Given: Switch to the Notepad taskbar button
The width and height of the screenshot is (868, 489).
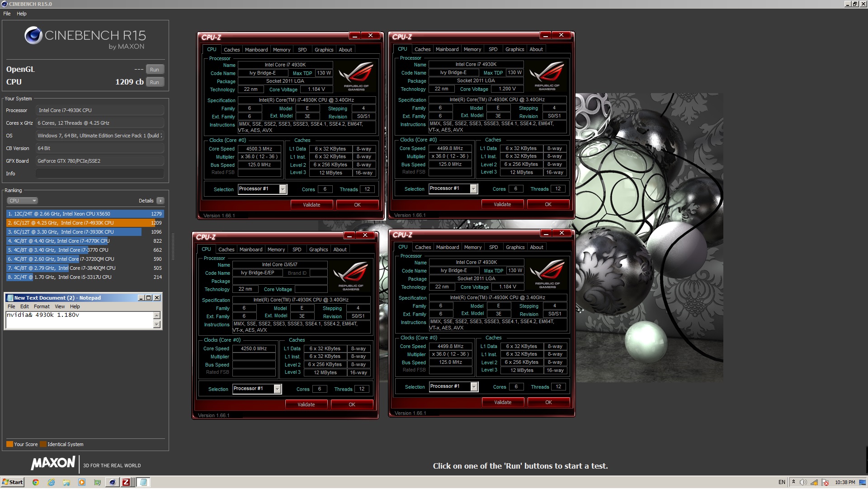Looking at the screenshot, I should coord(143,483).
